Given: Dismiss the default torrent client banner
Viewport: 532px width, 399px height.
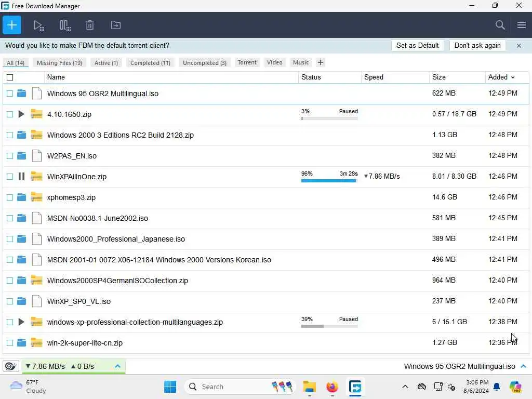Looking at the screenshot, I should pos(519,46).
